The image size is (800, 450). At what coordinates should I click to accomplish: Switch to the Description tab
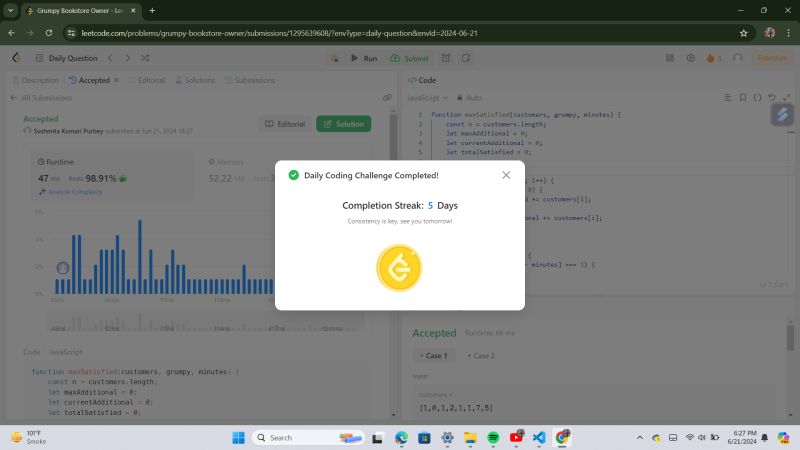point(35,80)
